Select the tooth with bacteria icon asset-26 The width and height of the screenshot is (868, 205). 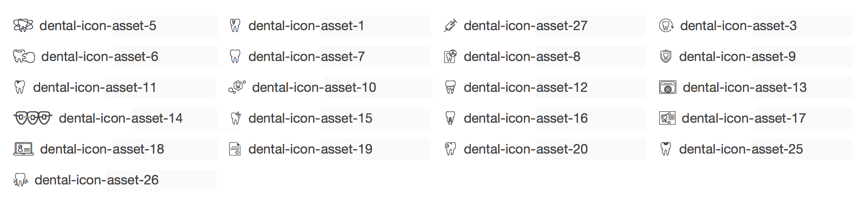pyautogui.click(x=21, y=180)
